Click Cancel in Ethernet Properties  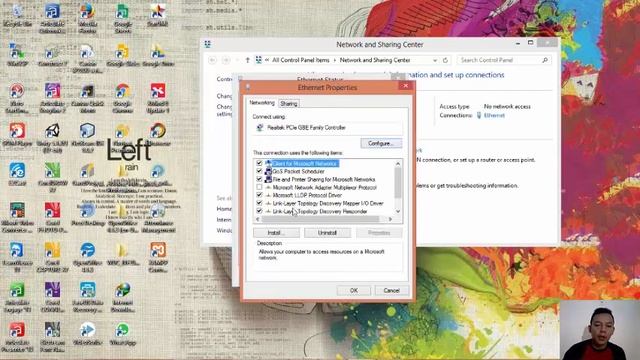(x=391, y=290)
